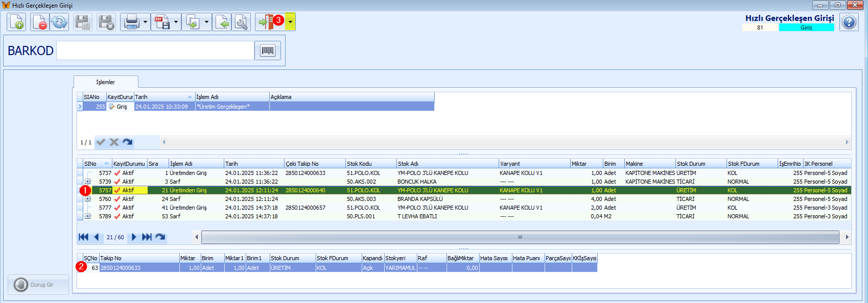Click the Çeki Takip No column header
The image size is (868, 303).
tap(315, 164)
